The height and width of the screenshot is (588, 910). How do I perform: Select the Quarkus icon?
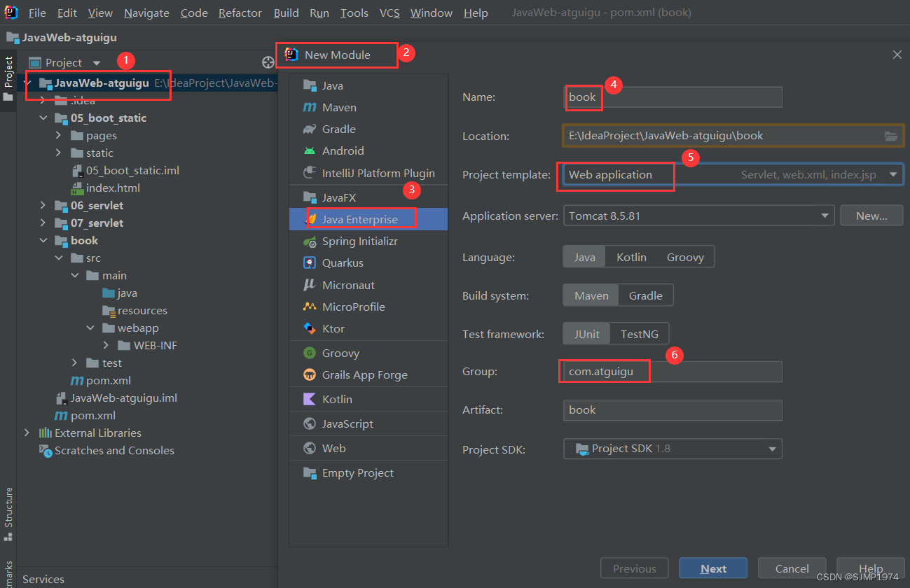[x=310, y=262]
